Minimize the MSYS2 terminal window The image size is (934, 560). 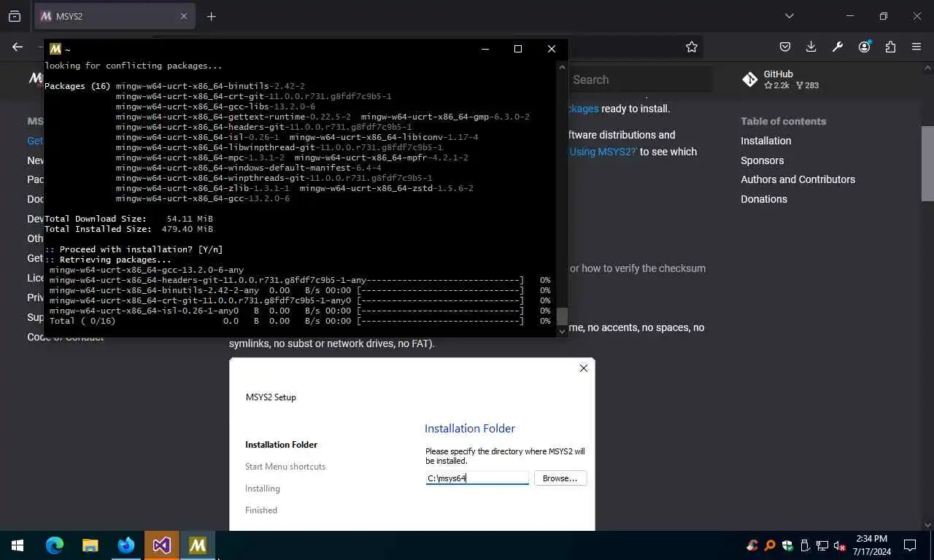[485, 49]
